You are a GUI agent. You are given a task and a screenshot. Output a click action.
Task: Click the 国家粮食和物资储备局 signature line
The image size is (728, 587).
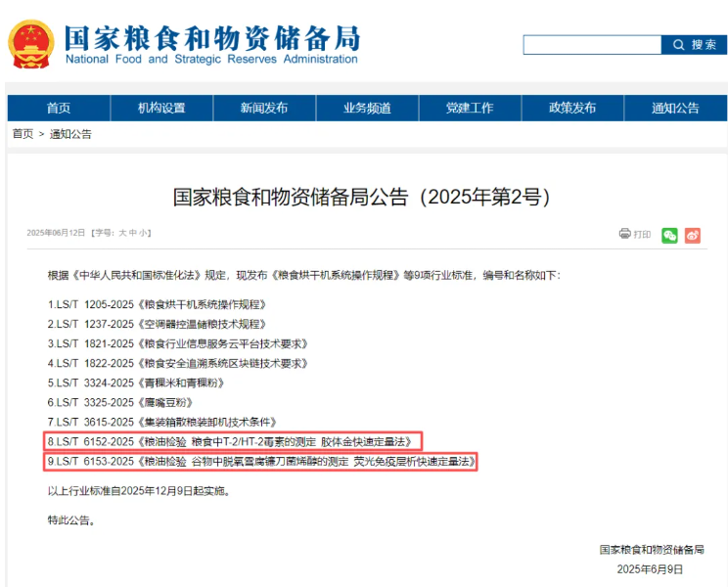pos(652,550)
